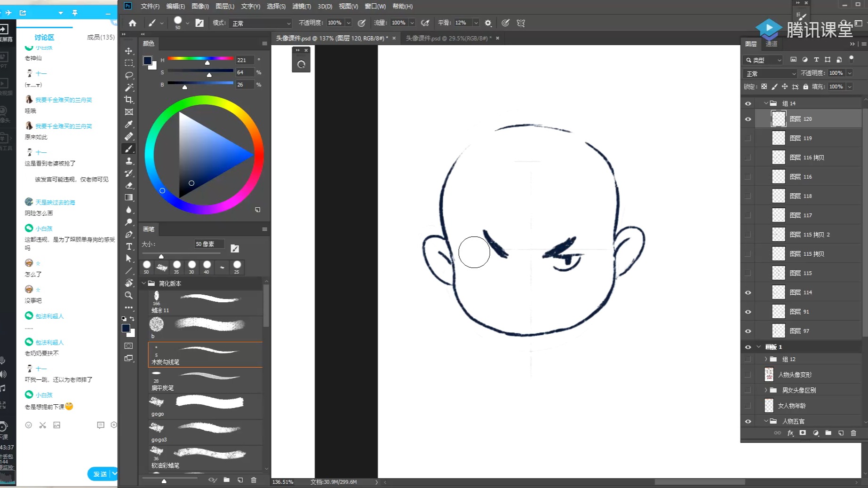This screenshot has height=488, width=868.
Task: Open 图像(I) menu
Action: click(x=200, y=6)
